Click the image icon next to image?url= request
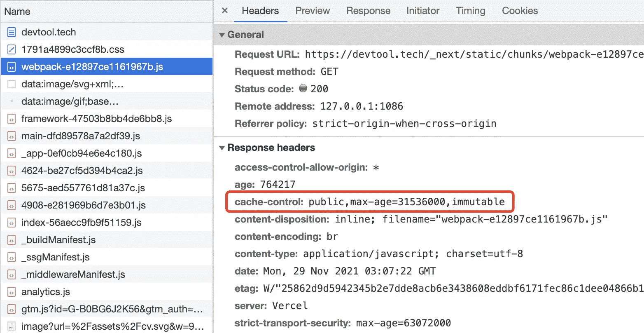Viewport: 644px width, 333px height. point(12,326)
